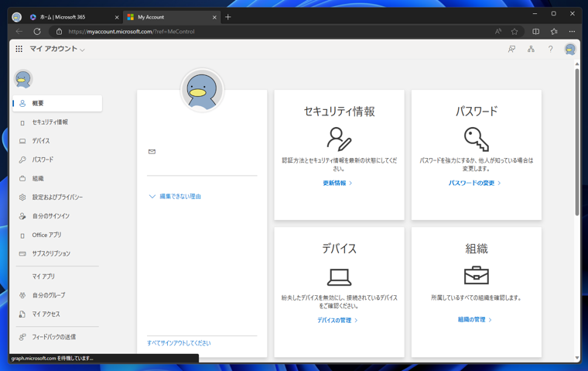
Task: Expand 編集できない理由 section
Action: click(x=175, y=197)
